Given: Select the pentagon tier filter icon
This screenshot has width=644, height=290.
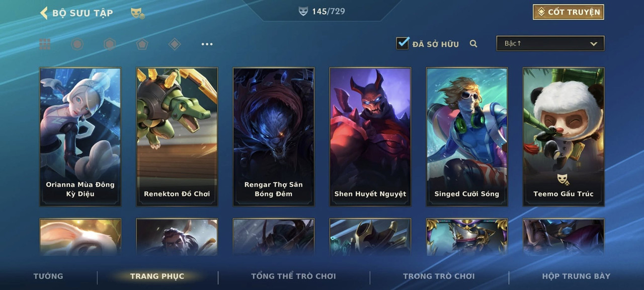Looking at the screenshot, I should (142, 44).
